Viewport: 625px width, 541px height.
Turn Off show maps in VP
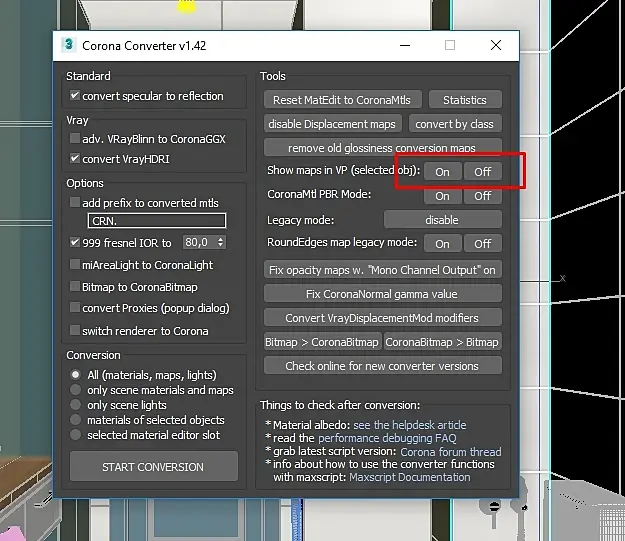tap(482, 172)
